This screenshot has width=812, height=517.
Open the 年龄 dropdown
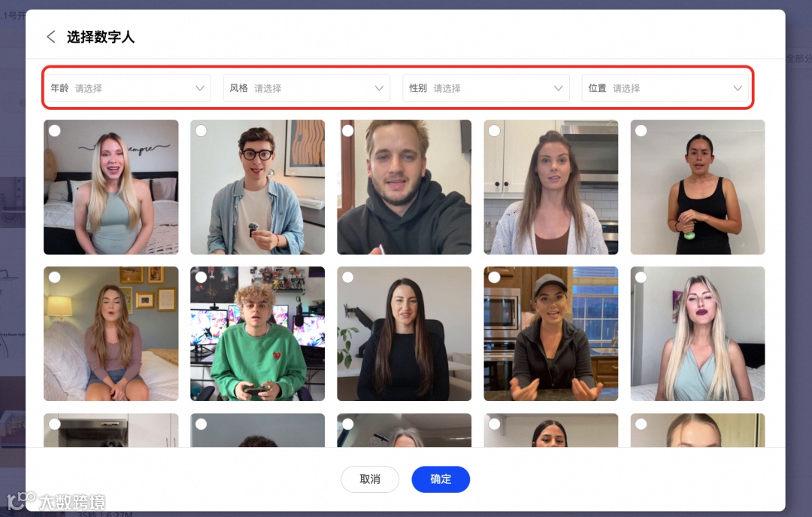coord(127,87)
